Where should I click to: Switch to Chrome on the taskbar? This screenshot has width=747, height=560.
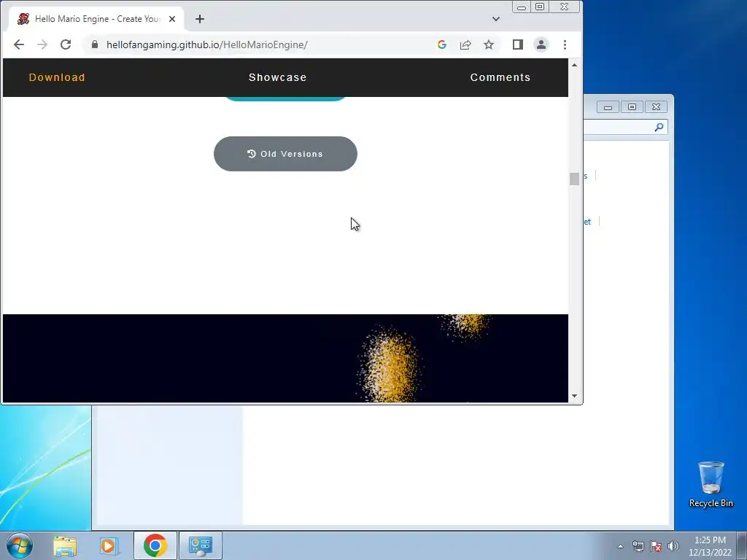(155, 545)
